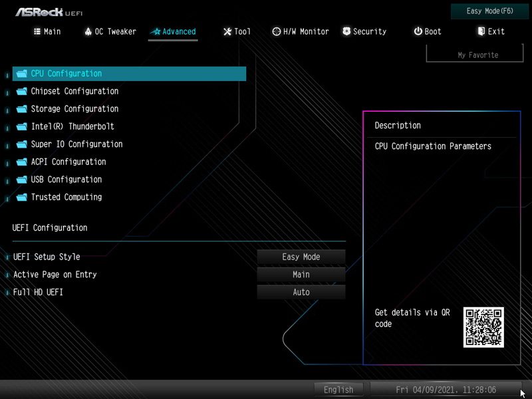Click the ACPI Configuration folder icon
The image size is (532, 399).
[22, 162]
